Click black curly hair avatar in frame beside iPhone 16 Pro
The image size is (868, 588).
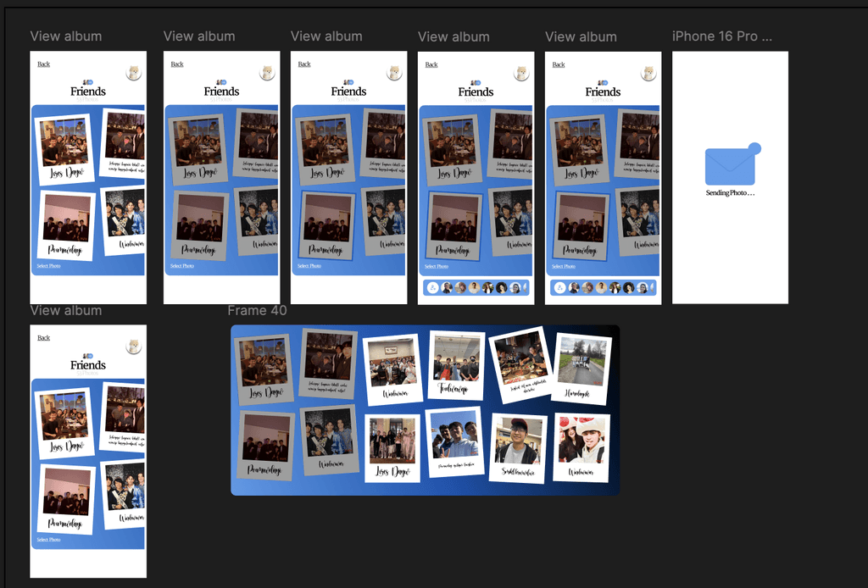click(628, 287)
